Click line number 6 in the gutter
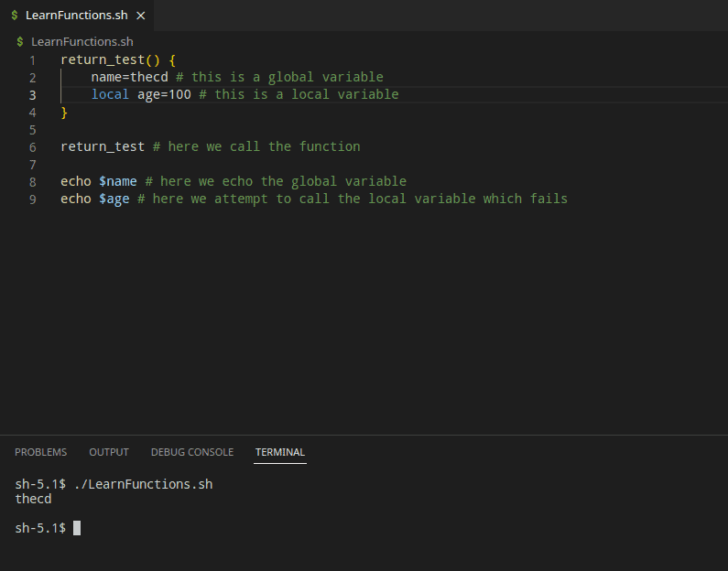 [32, 147]
